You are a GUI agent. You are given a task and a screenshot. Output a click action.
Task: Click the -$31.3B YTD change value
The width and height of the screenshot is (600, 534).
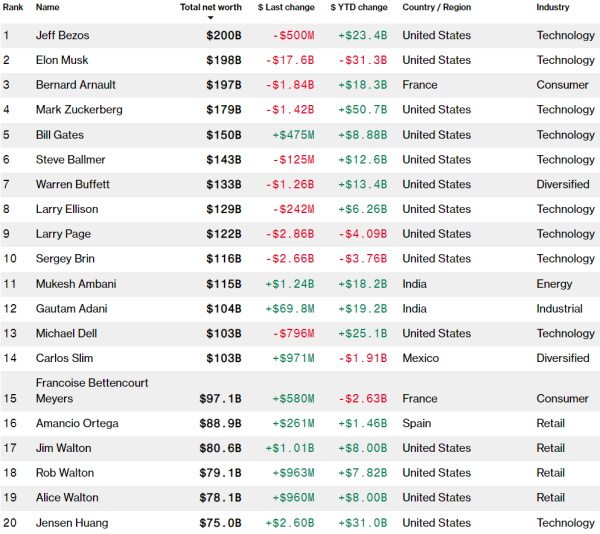[363, 60]
